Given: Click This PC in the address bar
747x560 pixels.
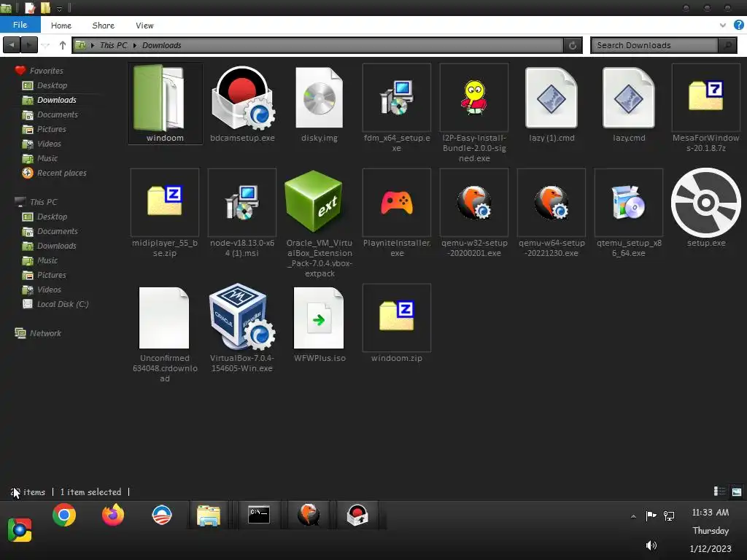Looking at the screenshot, I should tap(113, 45).
